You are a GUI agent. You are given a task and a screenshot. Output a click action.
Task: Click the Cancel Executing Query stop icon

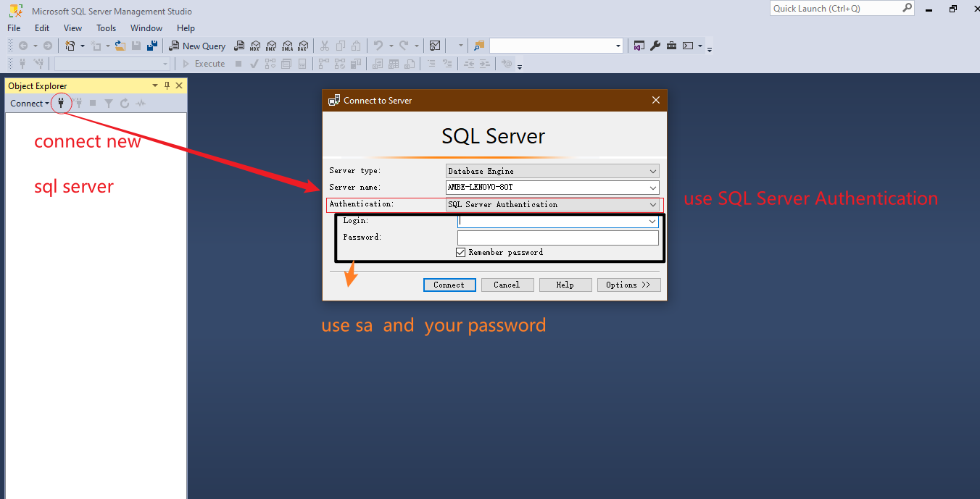tap(238, 64)
